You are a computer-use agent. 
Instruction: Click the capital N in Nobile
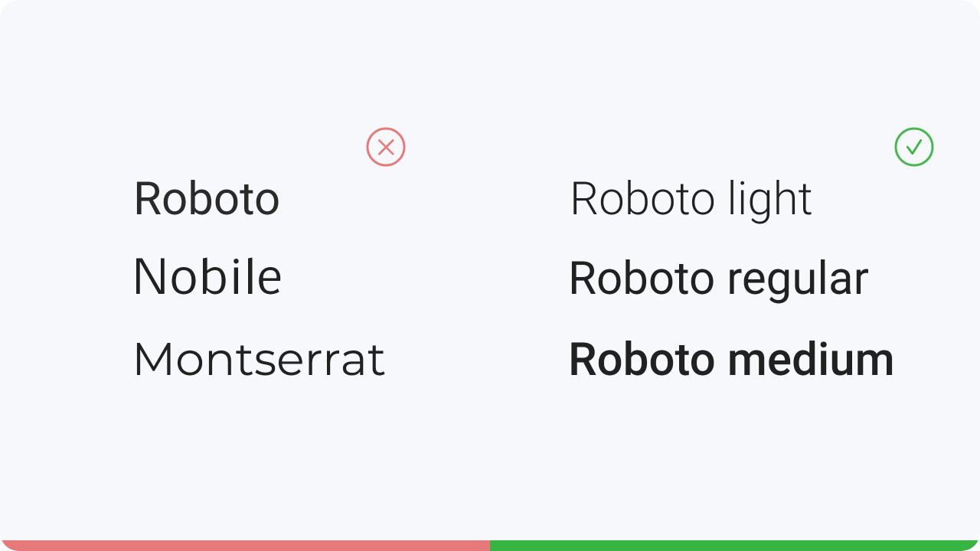coord(149,276)
